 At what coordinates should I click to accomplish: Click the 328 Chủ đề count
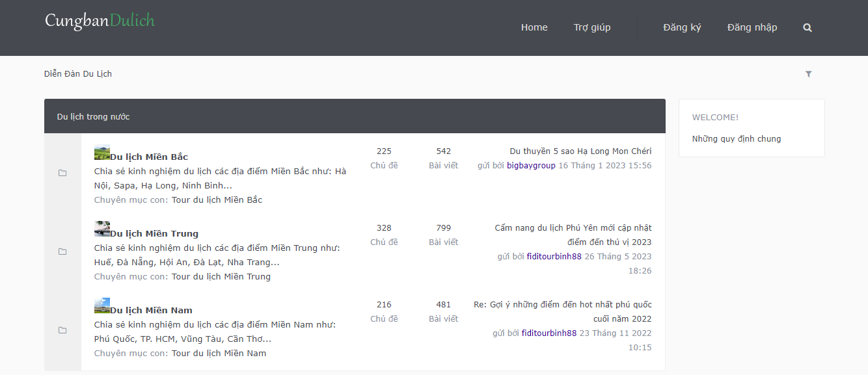tap(384, 235)
